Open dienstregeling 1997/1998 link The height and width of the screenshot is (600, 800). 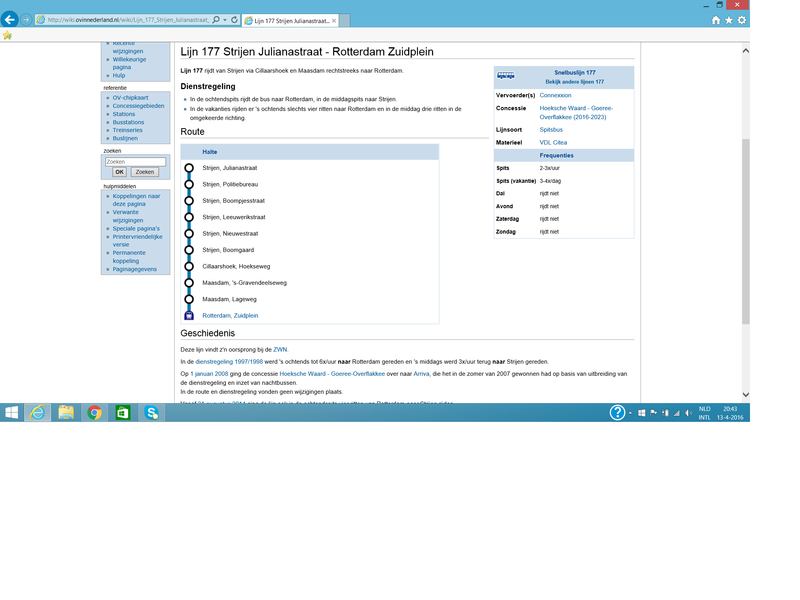tap(229, 362)
